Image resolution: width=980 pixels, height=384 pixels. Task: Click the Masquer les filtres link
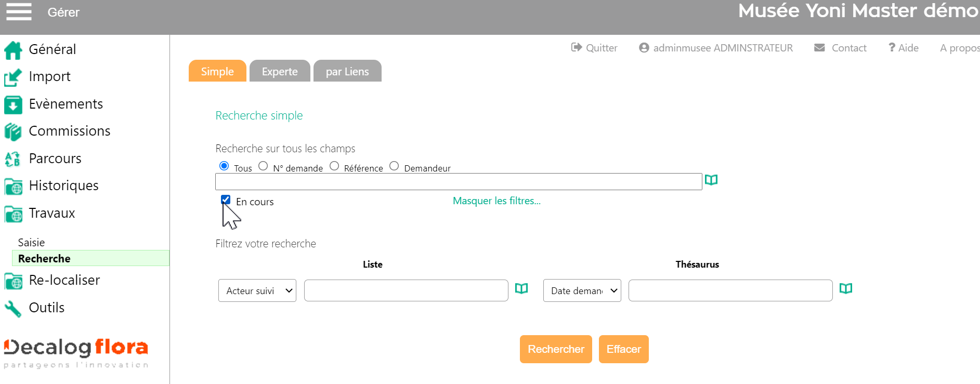(x=496, y=201)
